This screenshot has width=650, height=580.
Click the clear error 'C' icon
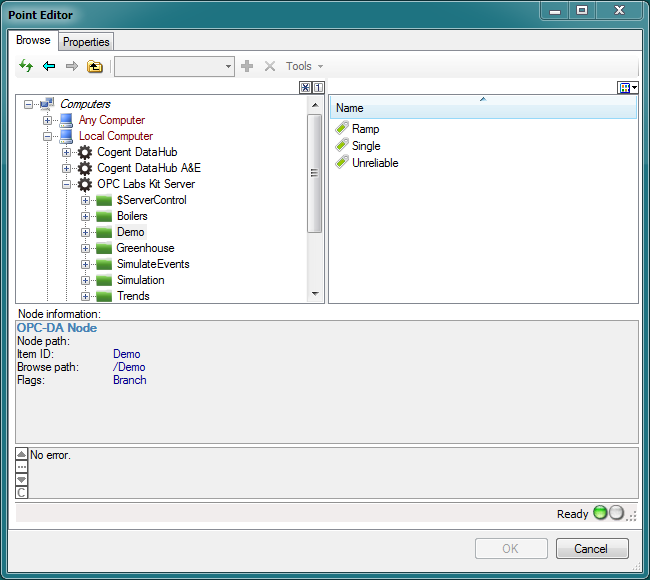(x=22, y=491)
